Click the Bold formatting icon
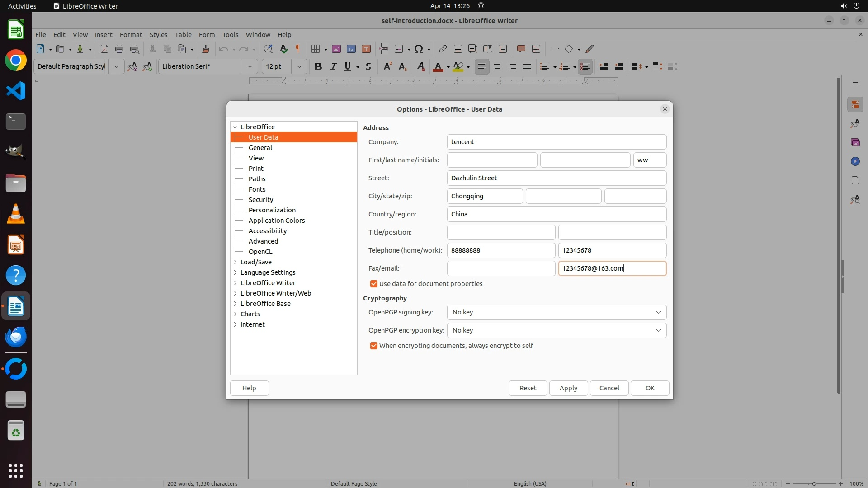The width and height of the screenshot is (868, 488). click(x=318, y=66)
